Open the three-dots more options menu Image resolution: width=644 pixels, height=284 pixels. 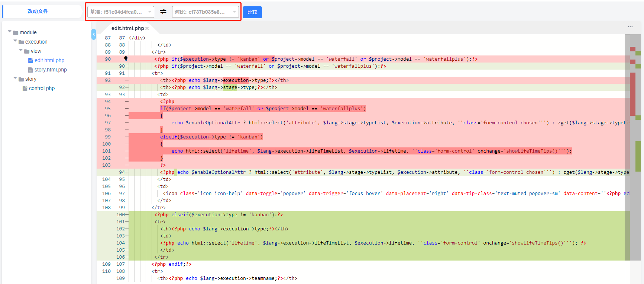pos(630,27)
